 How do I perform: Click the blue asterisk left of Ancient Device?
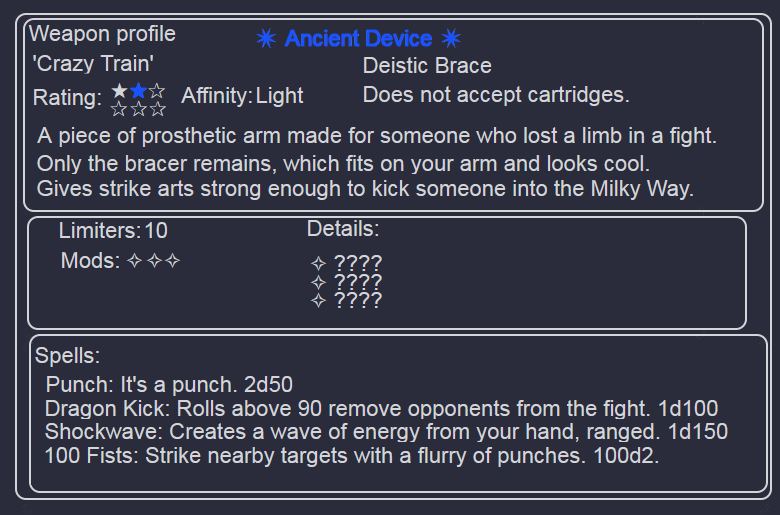point(266,38)
